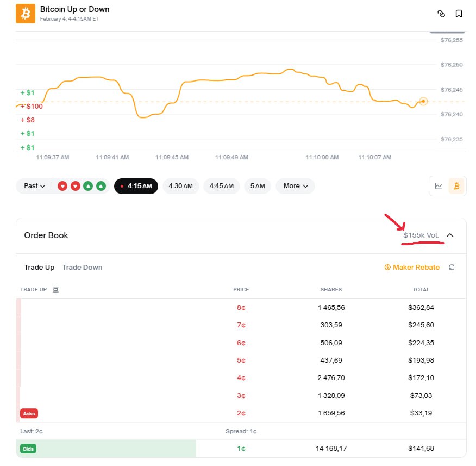Screen dimensions: 476x466
Task: Click the copy link icon
Action: point(441,14)
